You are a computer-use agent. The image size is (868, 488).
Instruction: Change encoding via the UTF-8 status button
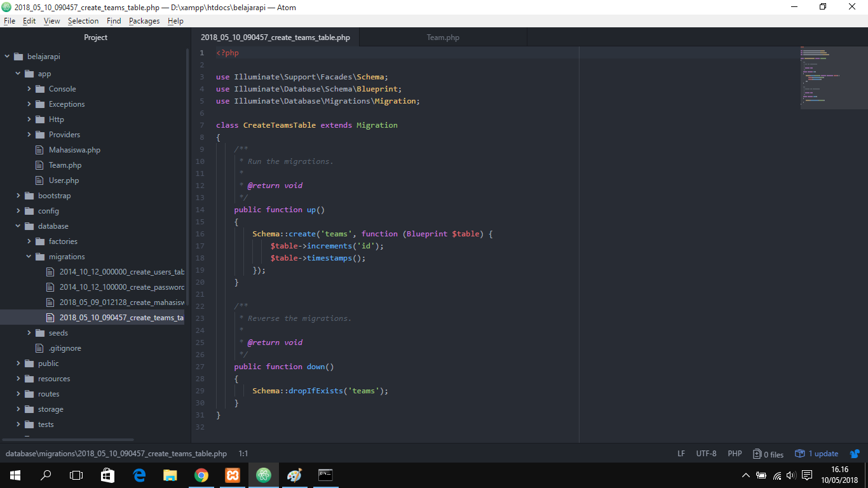click(706, 453)
